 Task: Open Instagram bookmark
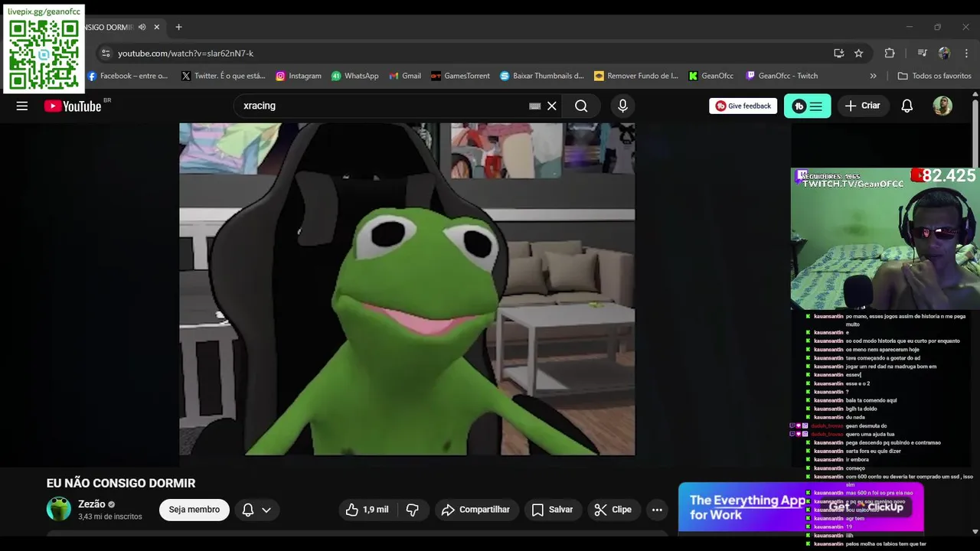pos(299,76)
